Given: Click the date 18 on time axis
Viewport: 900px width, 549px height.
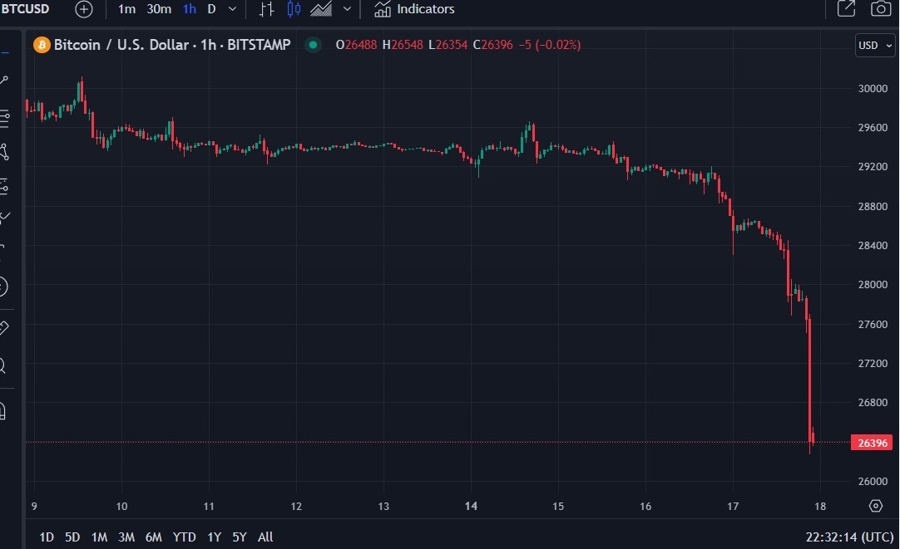Looking at the screenshot, I should (x=820, y=506).
